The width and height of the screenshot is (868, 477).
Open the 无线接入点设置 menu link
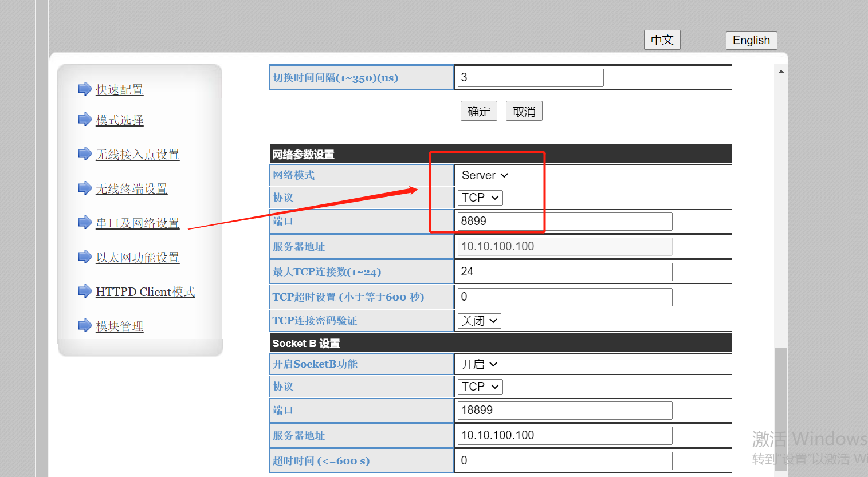pyautogui.click(x=138, y=154)
